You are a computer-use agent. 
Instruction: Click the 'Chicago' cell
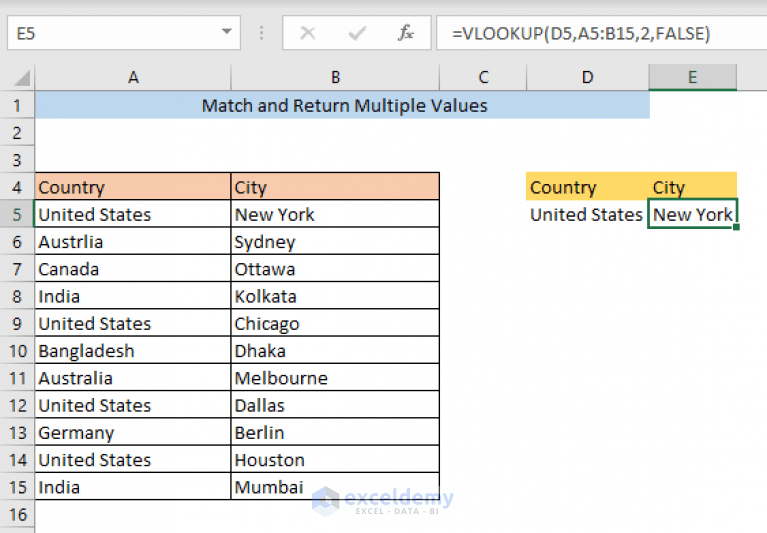tap(335, 323)
